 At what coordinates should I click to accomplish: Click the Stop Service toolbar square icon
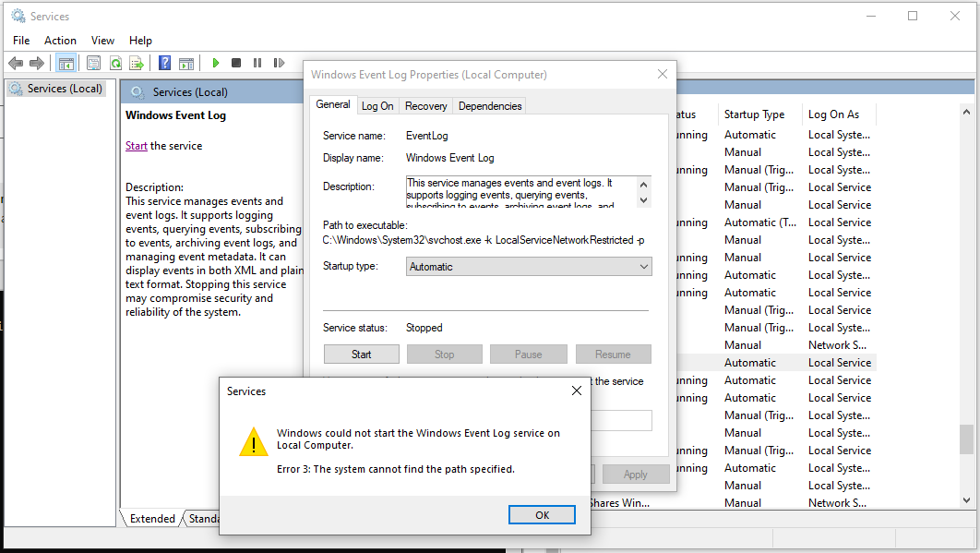[236, 63]
